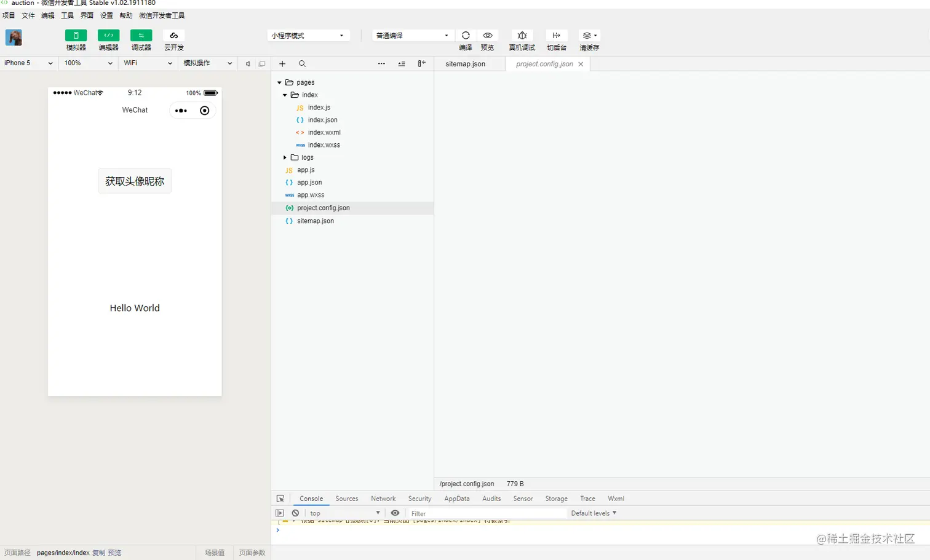The image size is (930, 560).
Task: Switch to the Sources tab
Action: coord(347,499)
